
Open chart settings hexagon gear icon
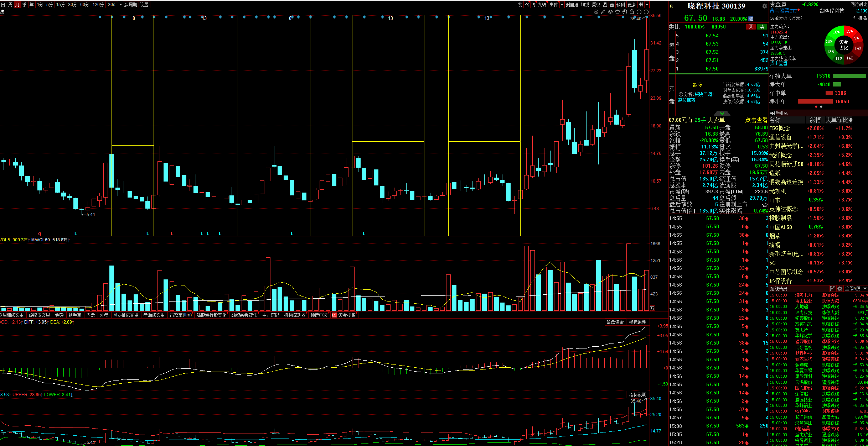point(596,12)
